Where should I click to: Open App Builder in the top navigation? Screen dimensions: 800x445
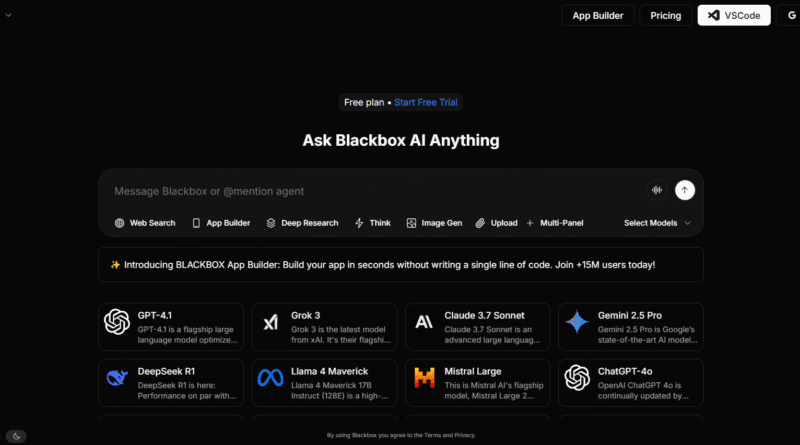pos(597,15)
